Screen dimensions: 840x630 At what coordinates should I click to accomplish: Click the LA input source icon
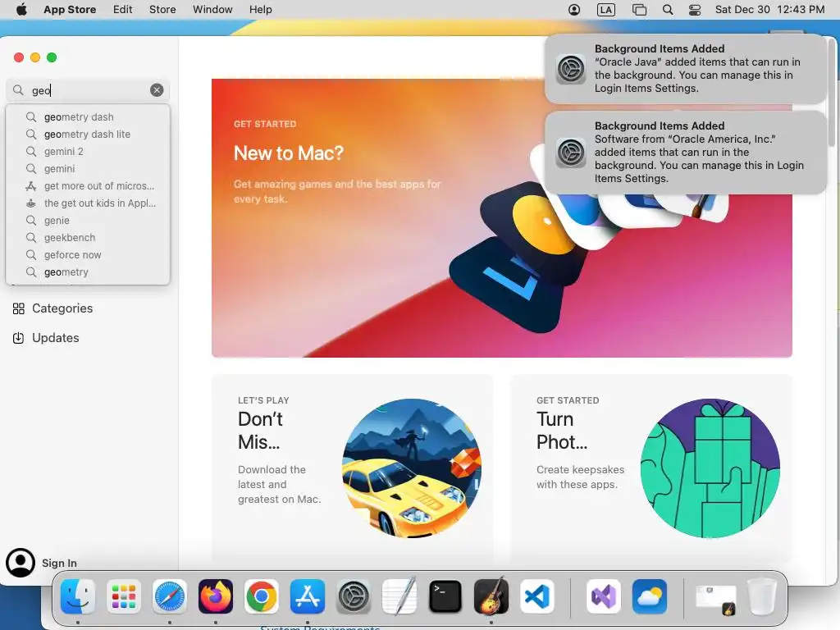[606, 10]
